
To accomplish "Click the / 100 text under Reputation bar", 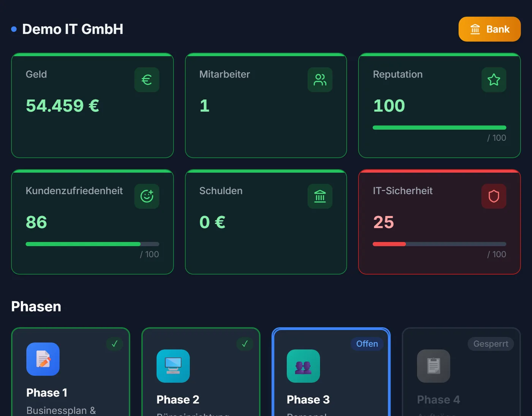I will [497, 138].
